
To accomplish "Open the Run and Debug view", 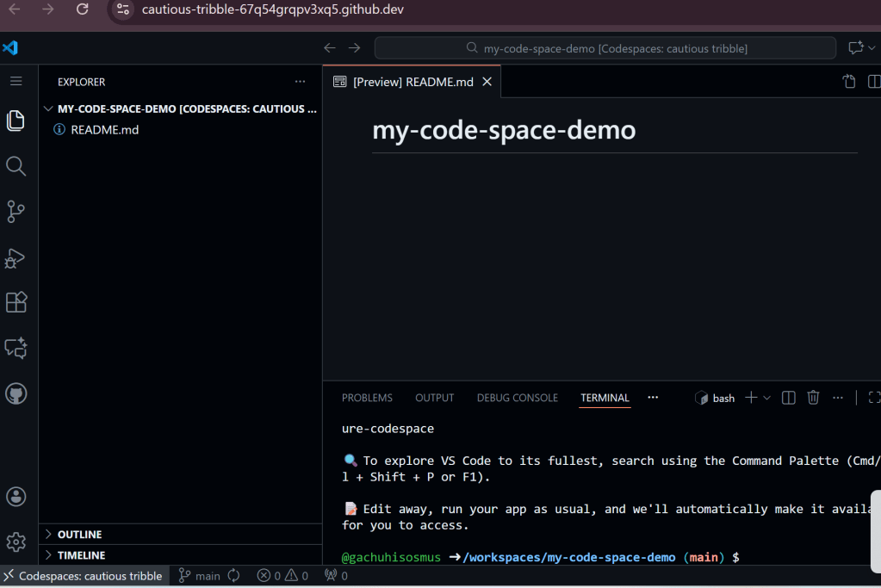I will point(16,257).
